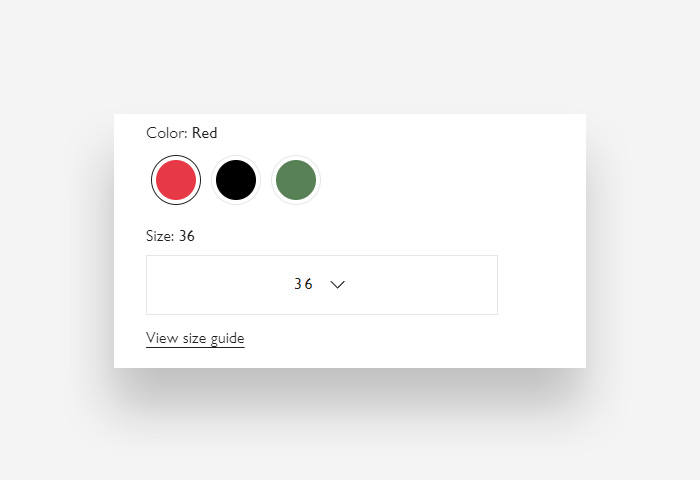Click the word "guide" in size link
Image resolution: width=700 pixels, height=480 pixels.
[225, 338]
